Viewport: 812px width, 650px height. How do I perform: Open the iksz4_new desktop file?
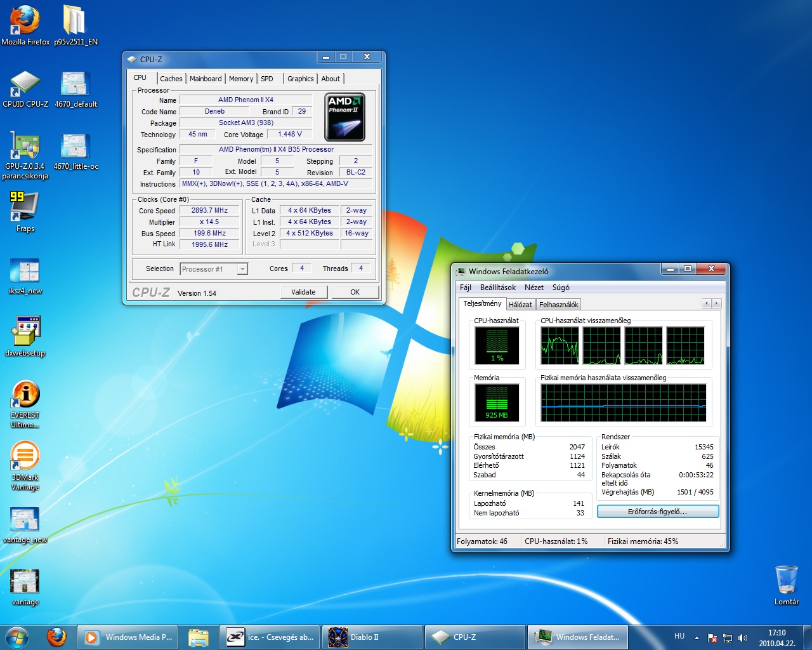[x=25, y=276]
